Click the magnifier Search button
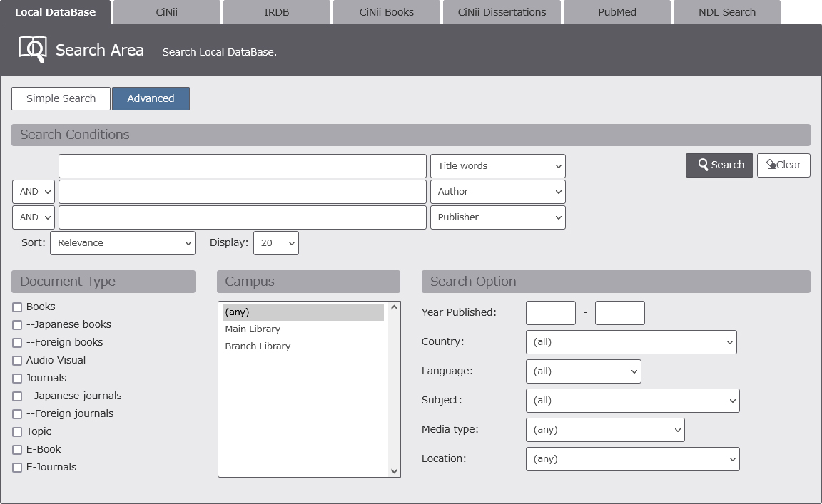 (719, 165)
